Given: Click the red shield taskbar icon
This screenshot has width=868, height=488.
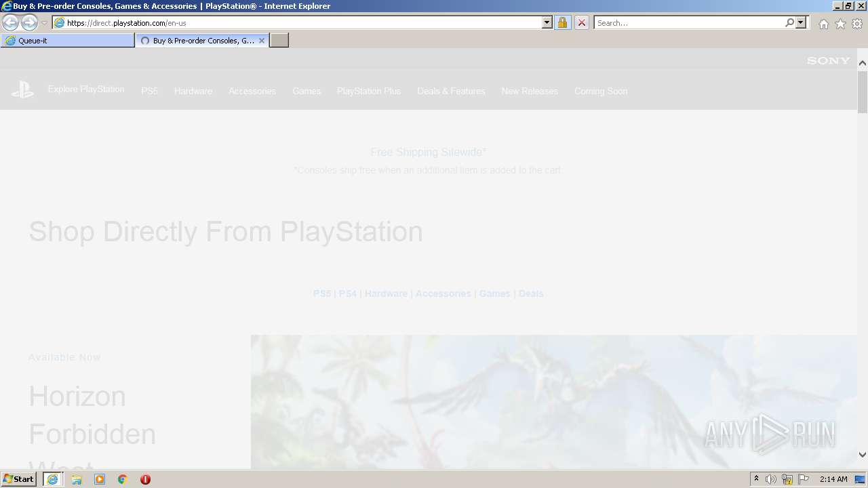Looking at the screenshot, I should click(145, 479).
